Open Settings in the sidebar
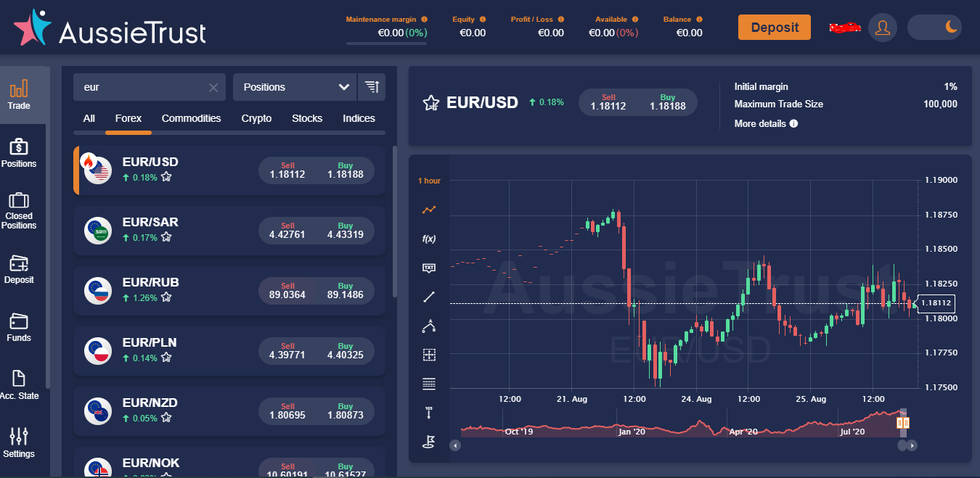The image size is (980, 478). point(19,443)
